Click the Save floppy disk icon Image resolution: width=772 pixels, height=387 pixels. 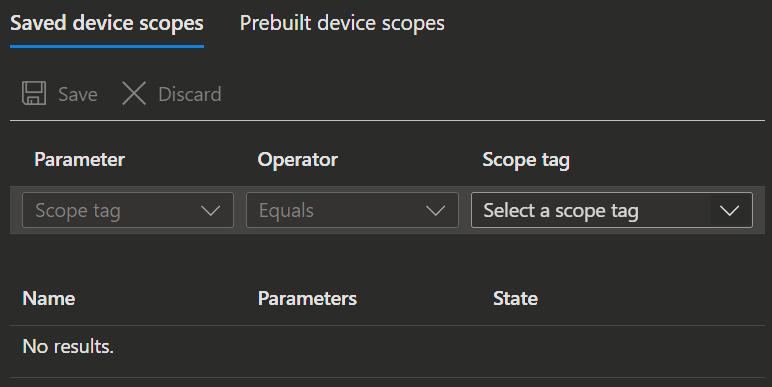[x=34, y=94]
